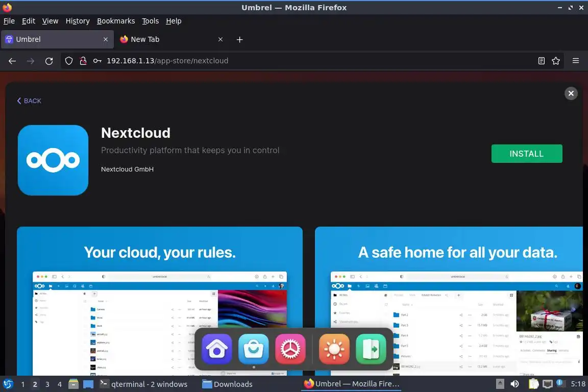Switch to workspace 3
This screenshot has width=588, height=392.
point(47,384)
